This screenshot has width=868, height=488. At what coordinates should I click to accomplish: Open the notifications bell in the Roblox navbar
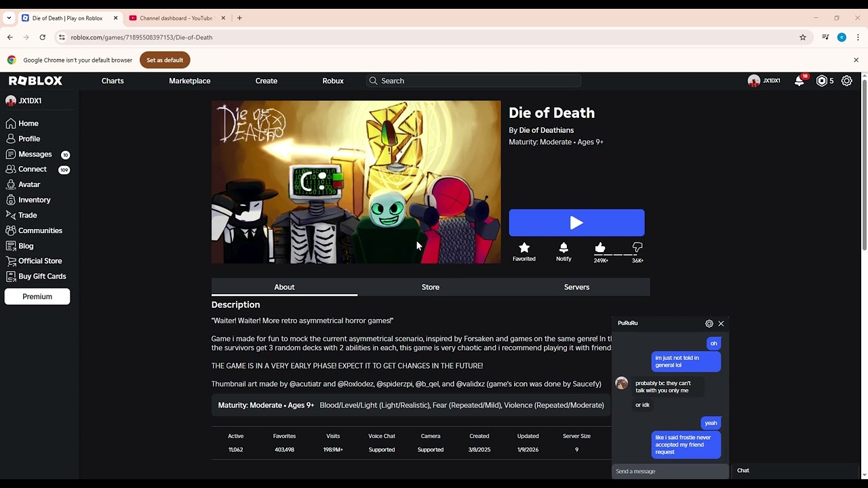point(800,81)
